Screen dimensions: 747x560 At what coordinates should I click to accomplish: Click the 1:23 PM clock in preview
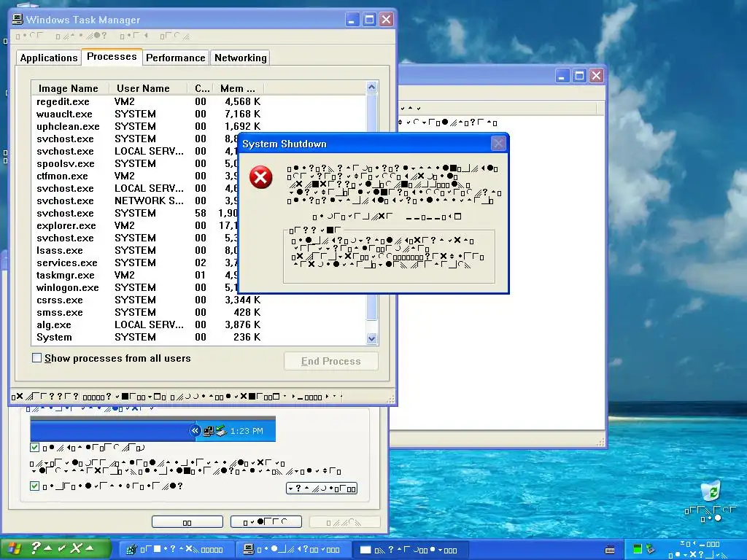[x=247, y=431]
